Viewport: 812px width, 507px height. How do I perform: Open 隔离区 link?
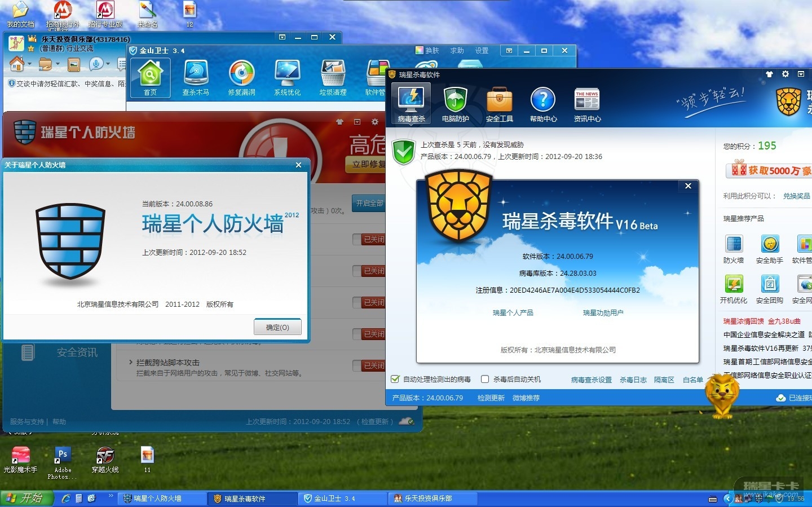[x=664, y=380]
